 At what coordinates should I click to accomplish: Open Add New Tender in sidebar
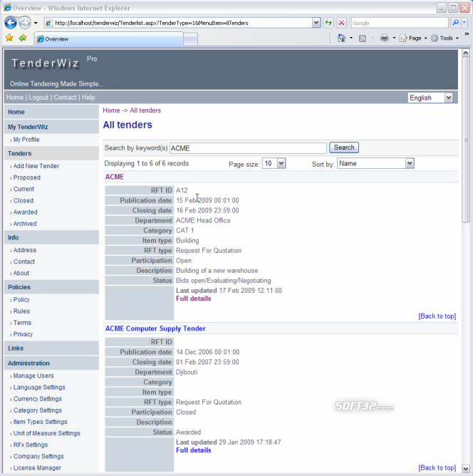point(36,166)
